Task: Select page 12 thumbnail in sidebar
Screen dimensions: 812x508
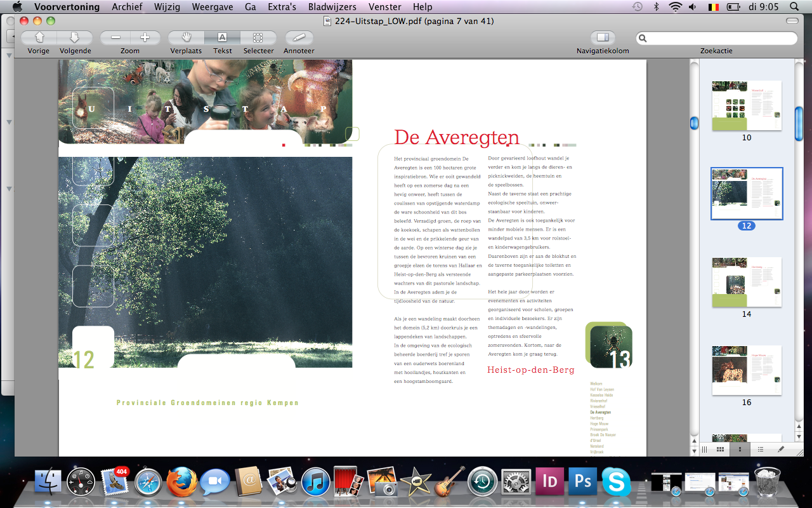Action: (x=747, y=194)
